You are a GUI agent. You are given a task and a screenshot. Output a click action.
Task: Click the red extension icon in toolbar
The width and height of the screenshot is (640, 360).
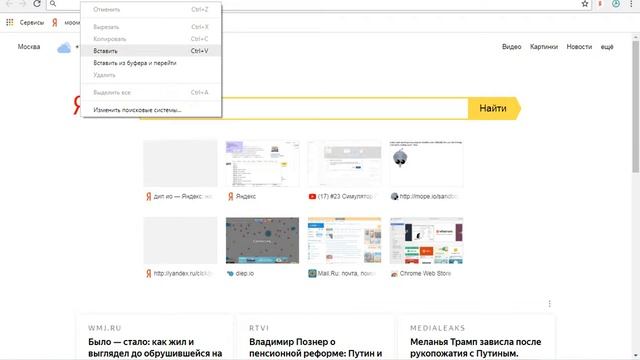600,4
